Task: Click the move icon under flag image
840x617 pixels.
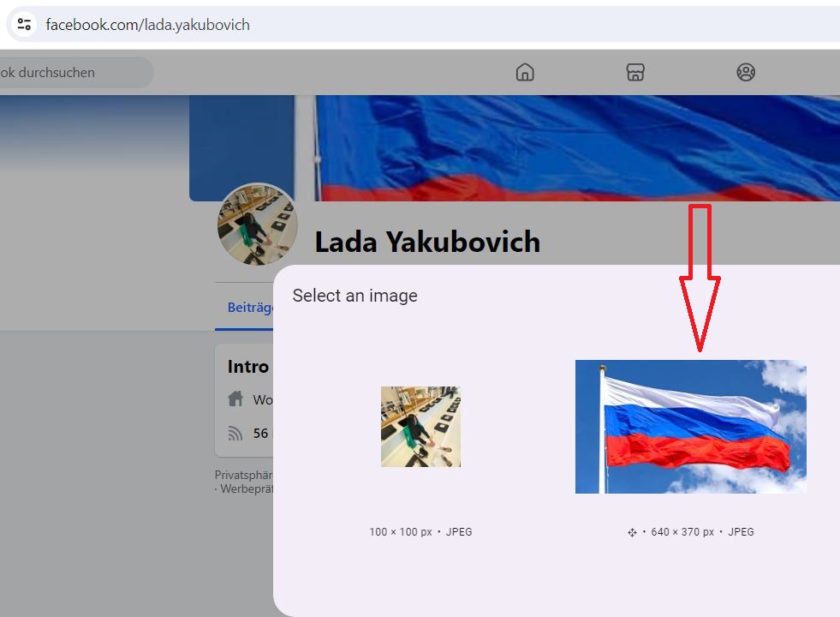Action: coord(632,532)
